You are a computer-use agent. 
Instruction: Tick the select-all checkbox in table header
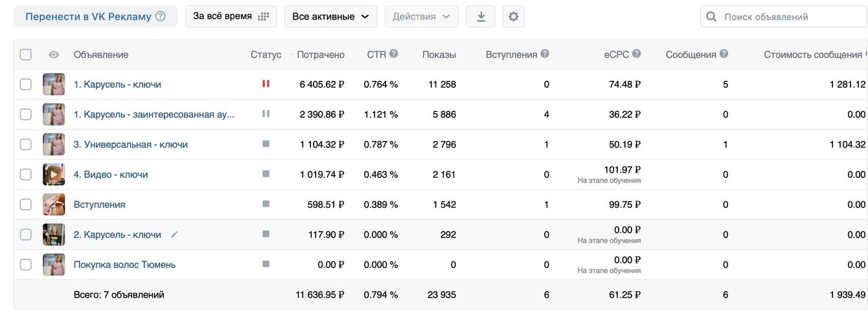25,55
